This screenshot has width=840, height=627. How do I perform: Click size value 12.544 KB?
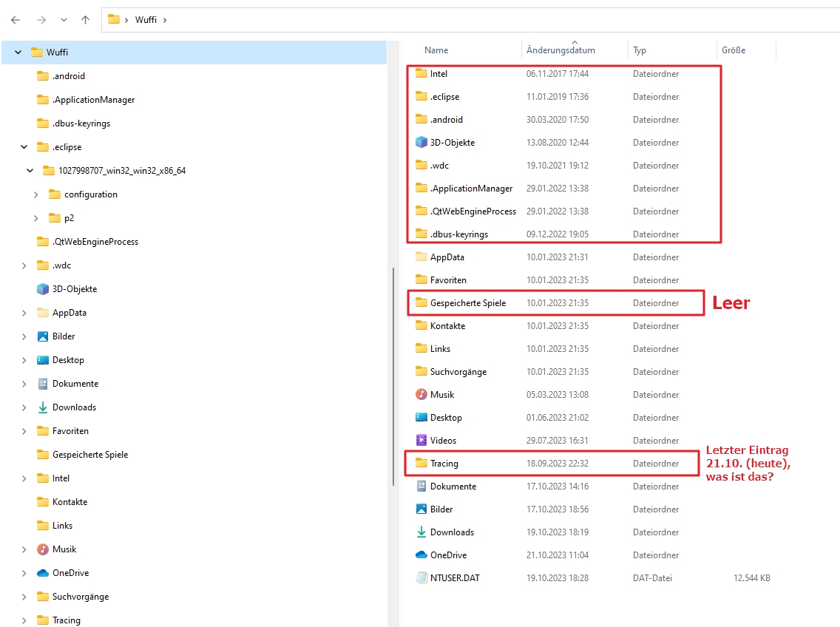(751, 578)
